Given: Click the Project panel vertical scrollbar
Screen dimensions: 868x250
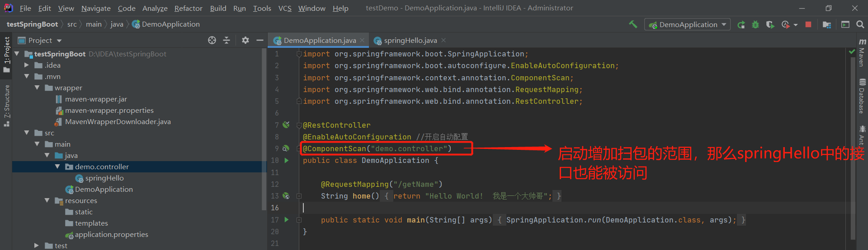Looking at the screenshot, I should pyautogui.click(x=264, y=129).
